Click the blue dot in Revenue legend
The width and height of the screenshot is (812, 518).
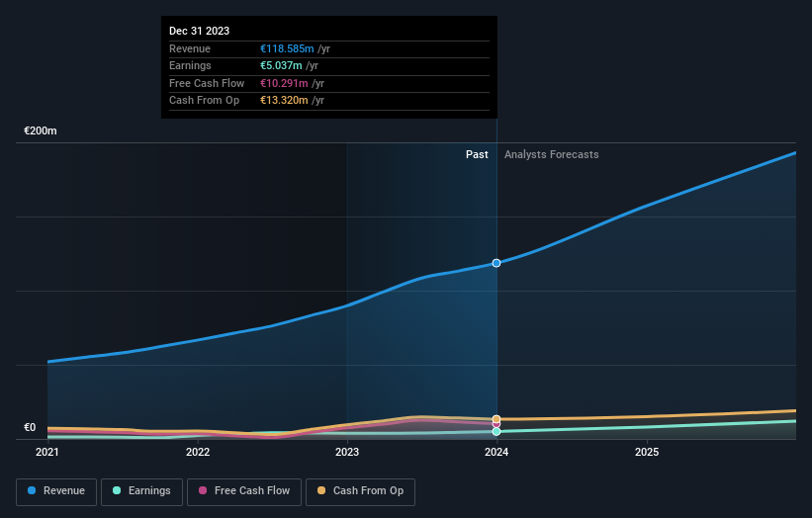[x=32, y=490]
